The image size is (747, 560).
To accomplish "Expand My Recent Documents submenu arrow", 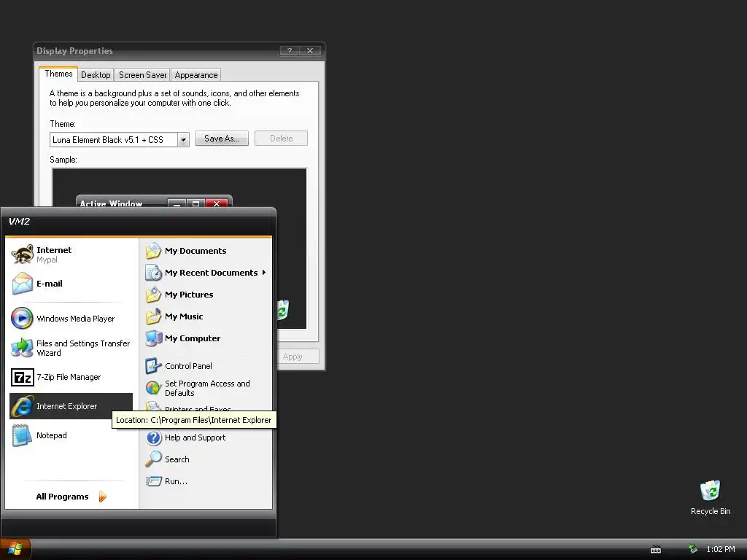I will (x=264, y=273).
